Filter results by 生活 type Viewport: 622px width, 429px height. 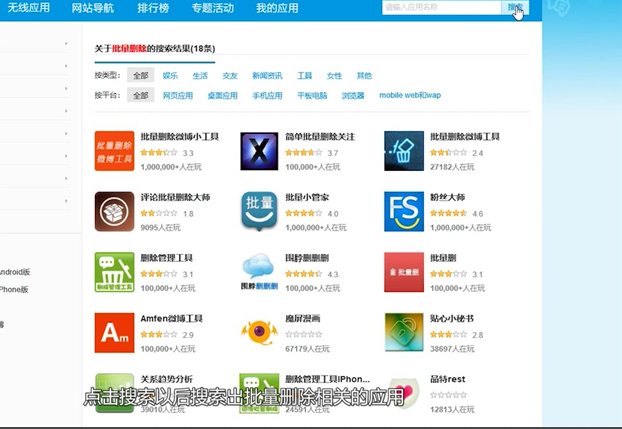(x=200, y=75)
